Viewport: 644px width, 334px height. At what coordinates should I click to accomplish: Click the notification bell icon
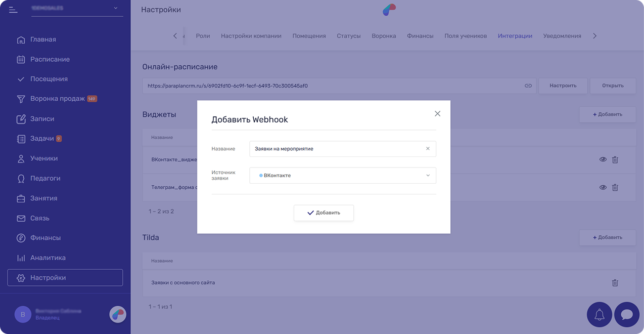coord(599,315)
